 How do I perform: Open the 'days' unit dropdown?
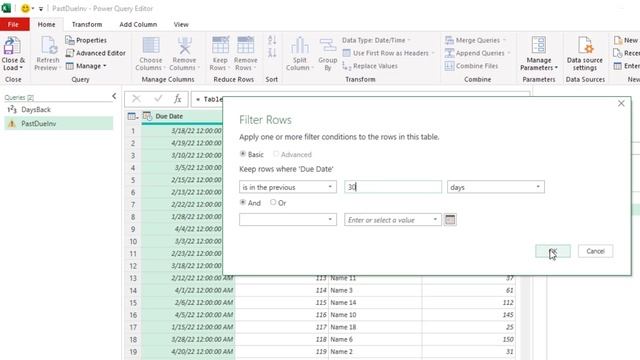pyautogui.click(x=496, y=187)
